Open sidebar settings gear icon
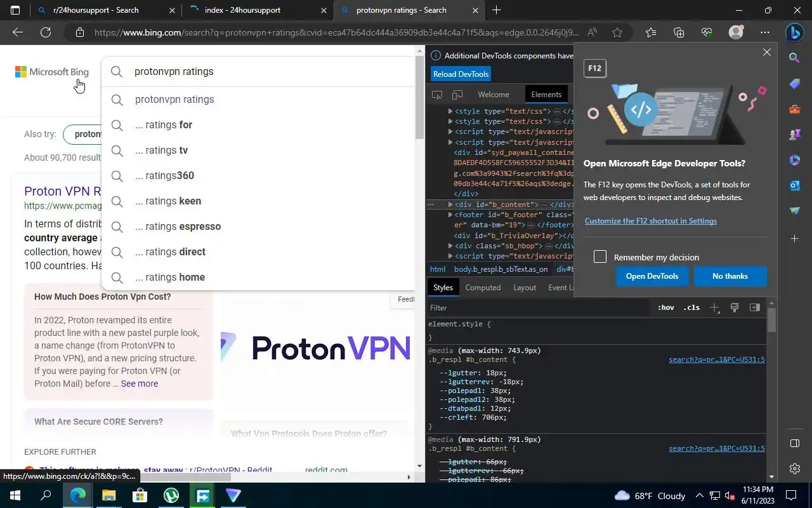The width and height of the screenshot is (812, 508). pyautogui.click(x=795, y=469)
